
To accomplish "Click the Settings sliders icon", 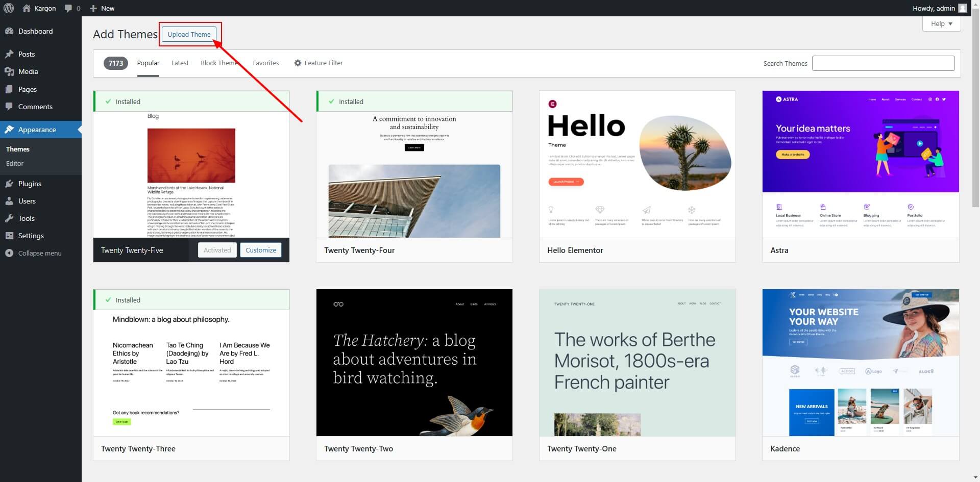I will point(9,236).
